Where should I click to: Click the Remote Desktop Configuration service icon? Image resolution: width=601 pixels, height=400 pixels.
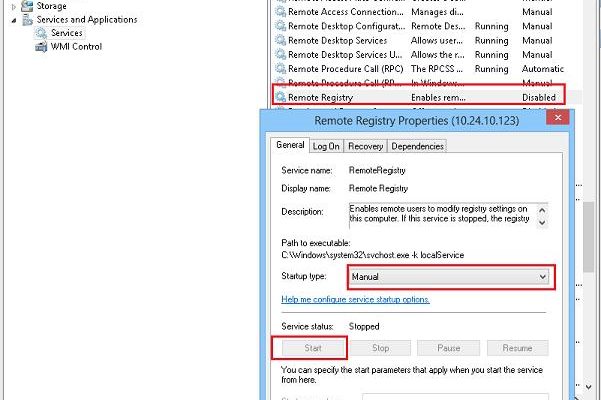(280, 26)
